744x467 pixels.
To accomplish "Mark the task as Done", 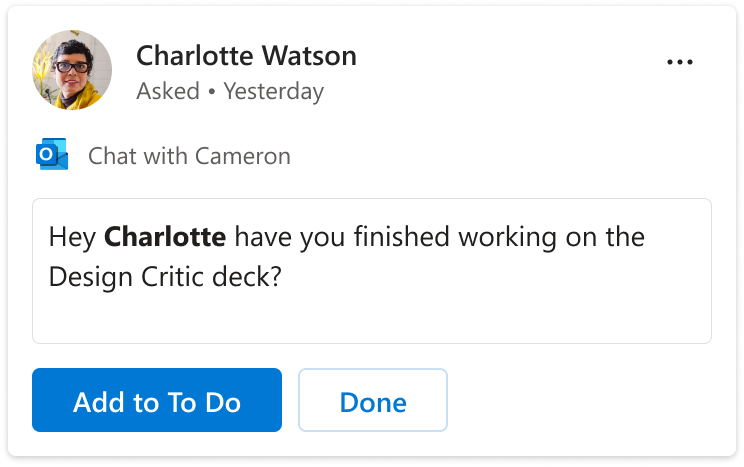I will [373, 402].
